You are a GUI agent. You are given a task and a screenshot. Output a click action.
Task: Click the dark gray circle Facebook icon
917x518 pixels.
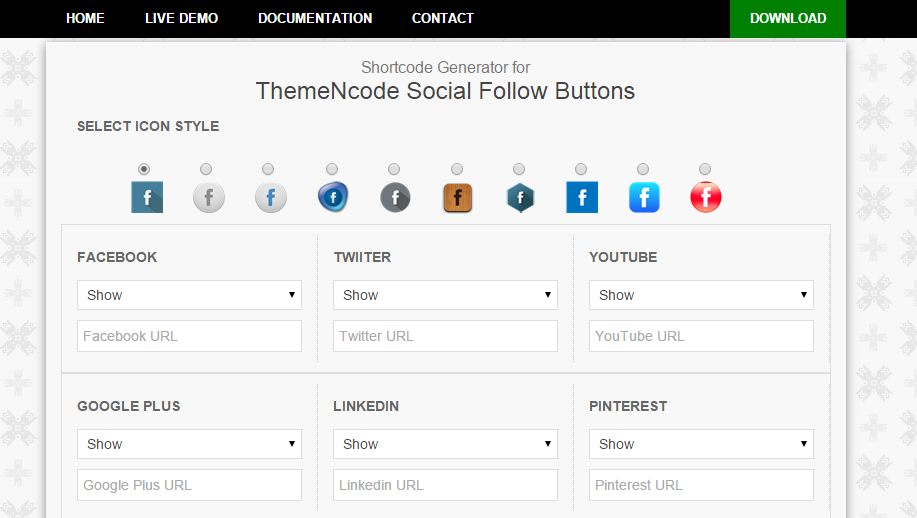[395, 198]
